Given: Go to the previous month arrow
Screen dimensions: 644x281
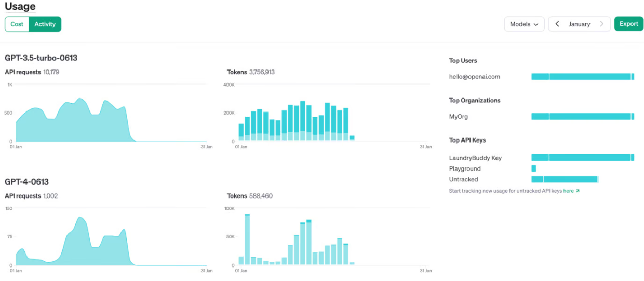Looking at the screenshot, I should [x=557, y=24].
